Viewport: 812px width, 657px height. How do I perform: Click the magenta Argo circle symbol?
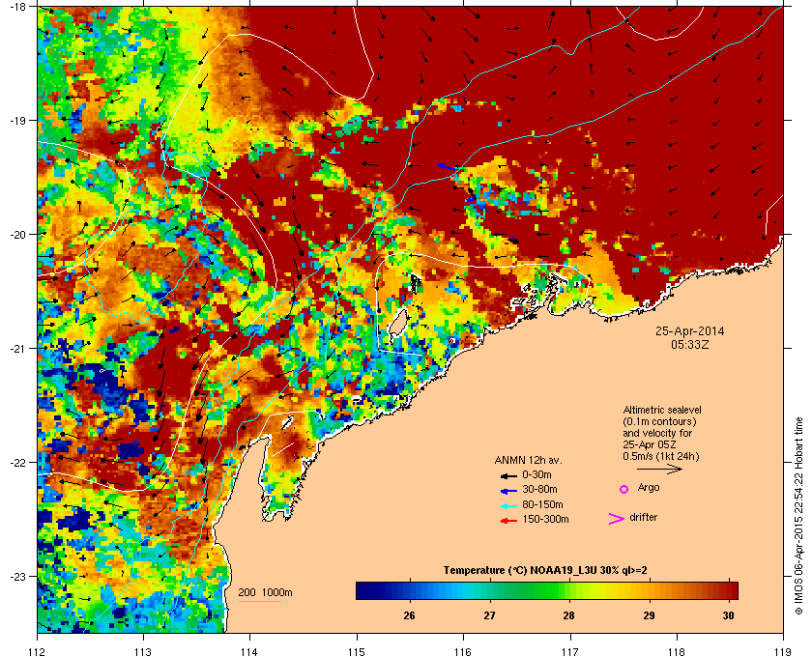(624, 489)
